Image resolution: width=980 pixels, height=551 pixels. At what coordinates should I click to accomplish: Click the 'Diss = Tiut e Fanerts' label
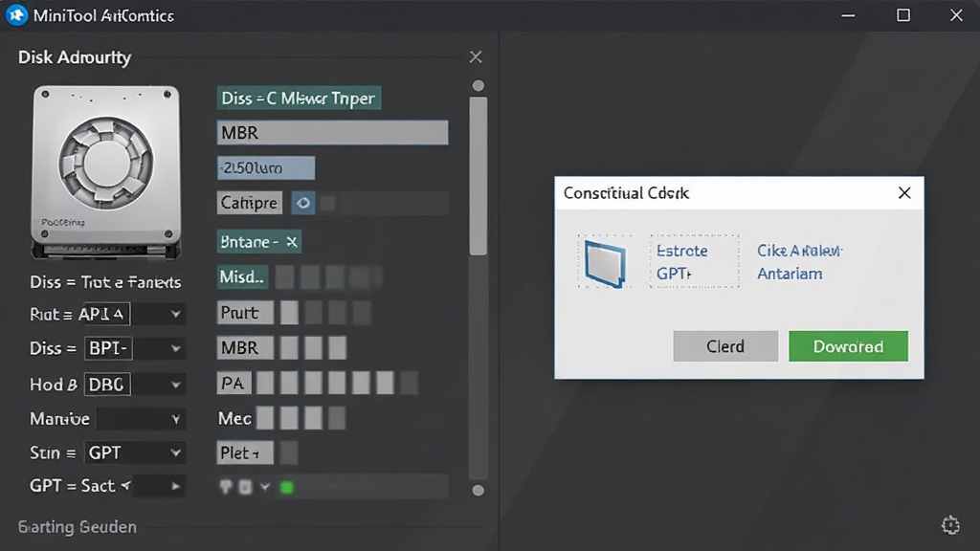tap(105, 282)
